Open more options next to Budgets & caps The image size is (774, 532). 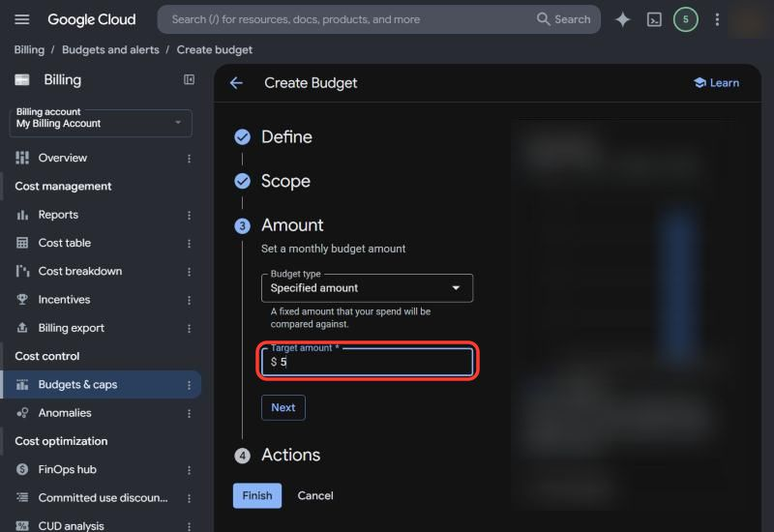189,385
